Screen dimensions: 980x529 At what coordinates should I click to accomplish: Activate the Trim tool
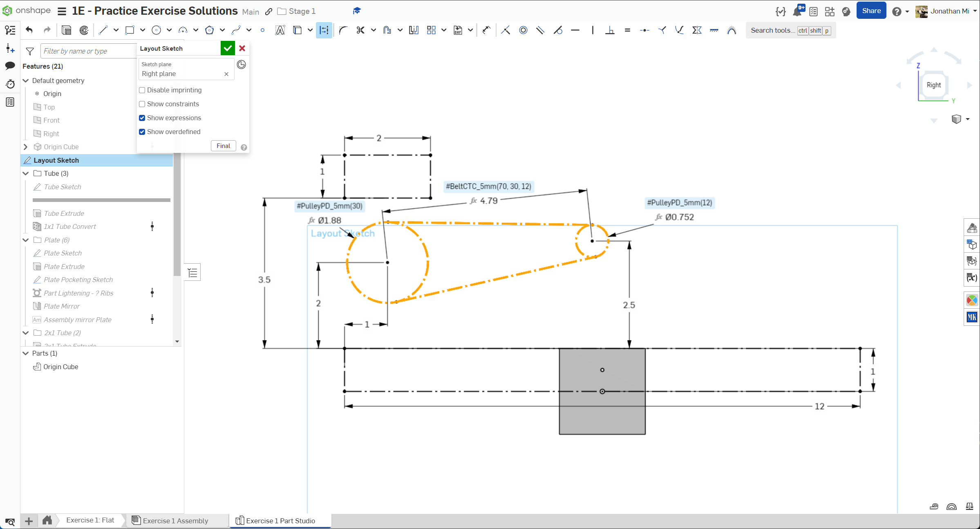coord(360,30)
